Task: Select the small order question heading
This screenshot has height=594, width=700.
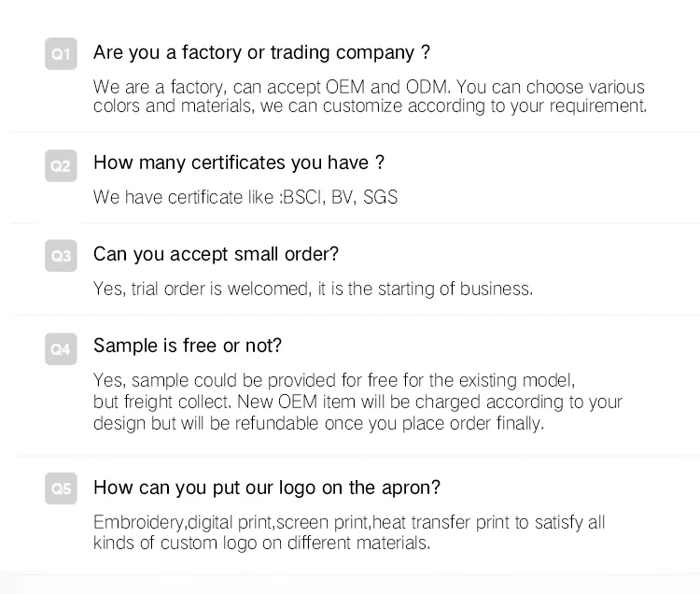Action: pos(217,254)
